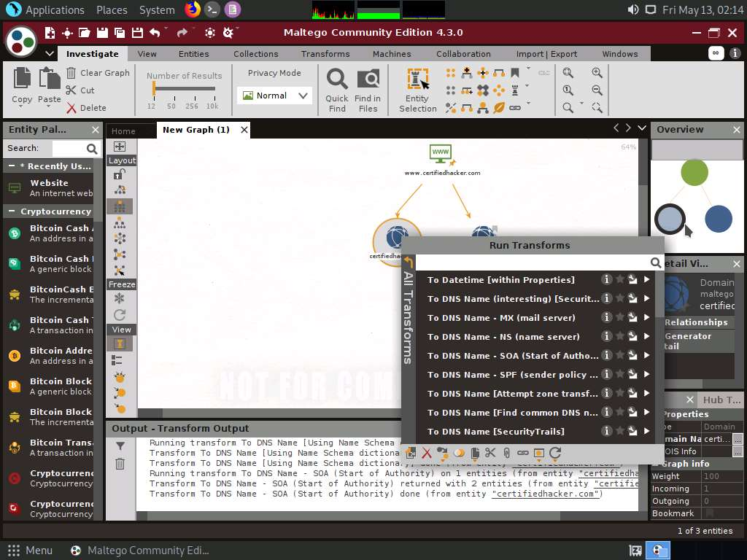This screenshot has width=747, height=560.
Task: Switch to Home graph tab
Action: 123,131
